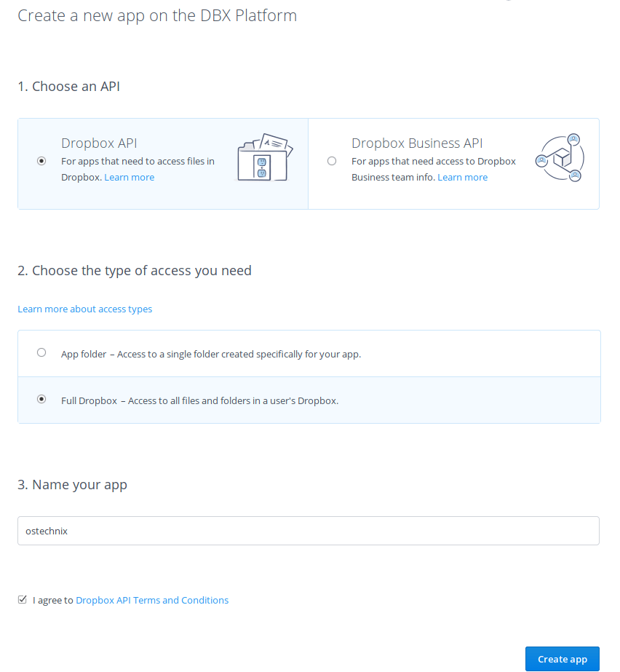Click the app name input field

tap(309, 531)
